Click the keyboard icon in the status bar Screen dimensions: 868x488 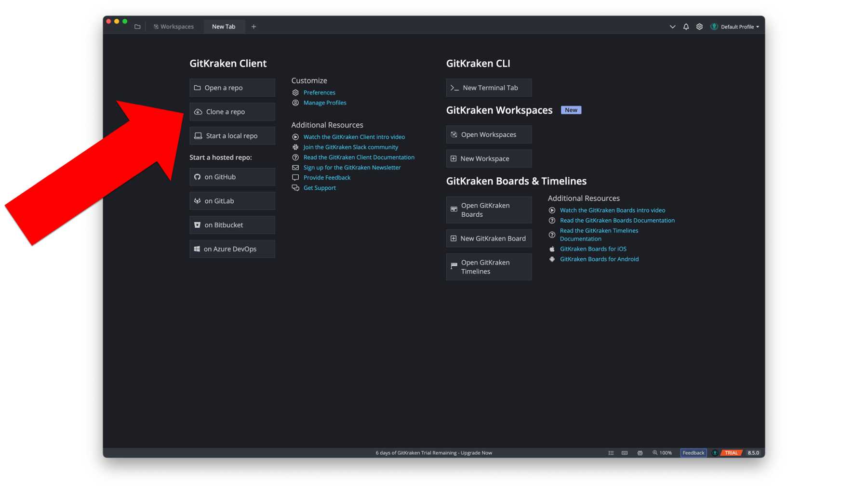pyautogui.click(x=625, y=453)
